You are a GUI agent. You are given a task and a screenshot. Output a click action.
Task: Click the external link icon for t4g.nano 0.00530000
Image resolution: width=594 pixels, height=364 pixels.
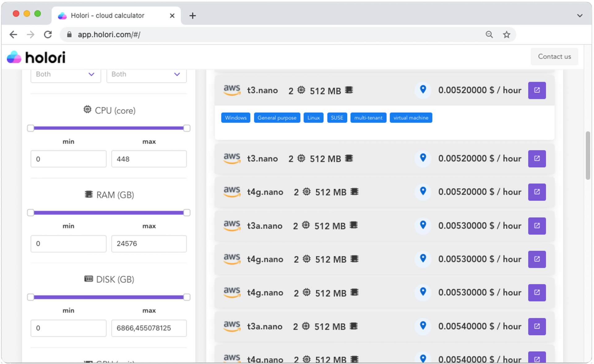[x=537, y=259]
